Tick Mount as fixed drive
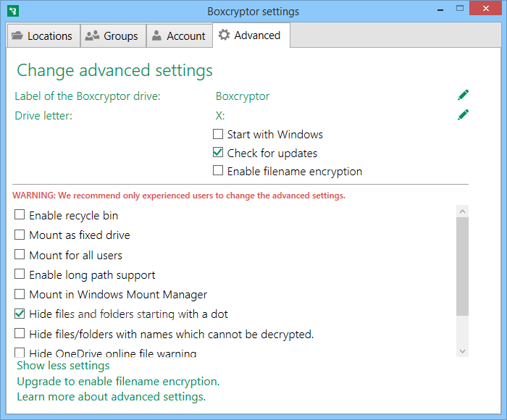 click(20, 235)
